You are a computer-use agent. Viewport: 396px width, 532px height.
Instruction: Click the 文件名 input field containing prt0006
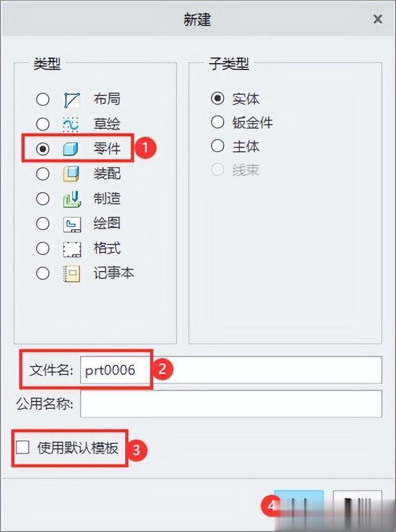231,370
